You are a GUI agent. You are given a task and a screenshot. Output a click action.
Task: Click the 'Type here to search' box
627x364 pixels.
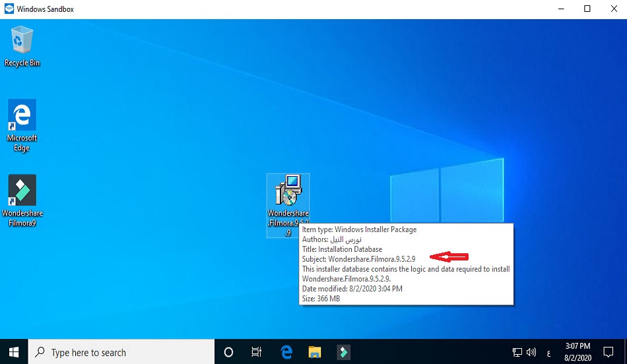click(122, 352)
